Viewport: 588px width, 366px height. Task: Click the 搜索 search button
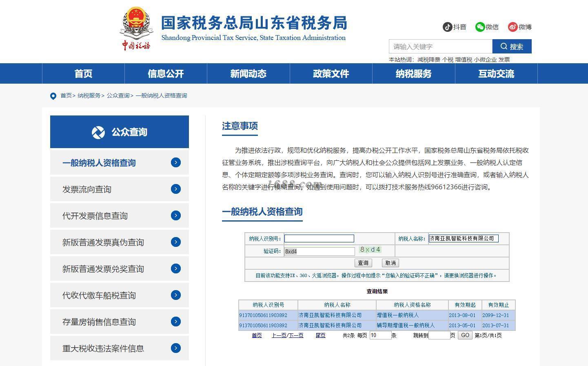pyautogui.click(x=512, y=47)
